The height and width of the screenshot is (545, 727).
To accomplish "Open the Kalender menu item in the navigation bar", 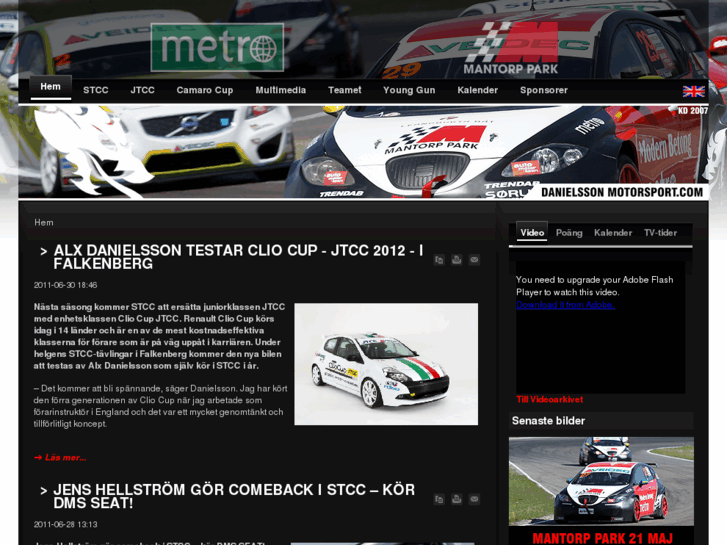I will [x=478, y=90].
